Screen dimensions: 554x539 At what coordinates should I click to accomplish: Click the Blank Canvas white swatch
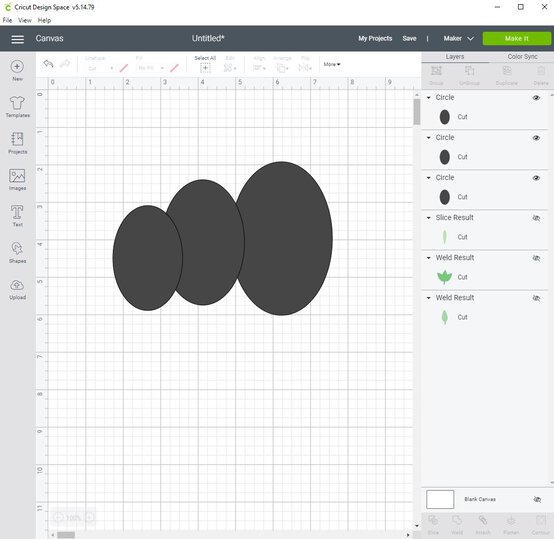point(440,499)
